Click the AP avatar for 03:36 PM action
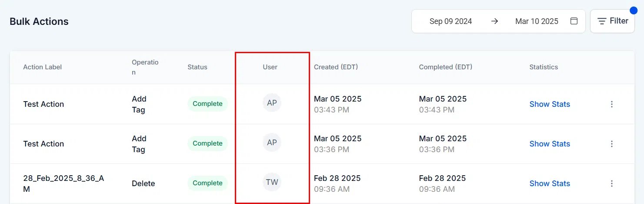The image size is (644, 204). point(272,143)
